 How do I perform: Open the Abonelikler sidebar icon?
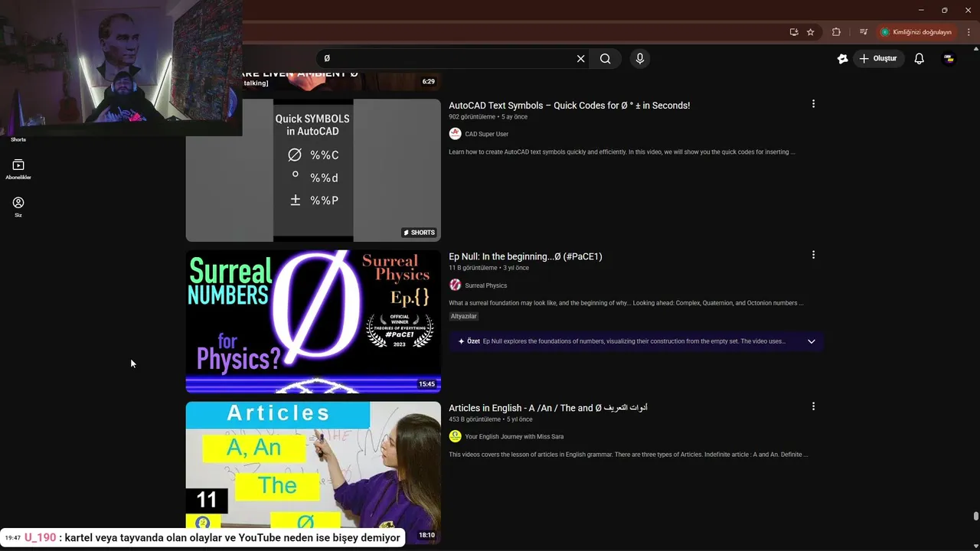point(18,169)
